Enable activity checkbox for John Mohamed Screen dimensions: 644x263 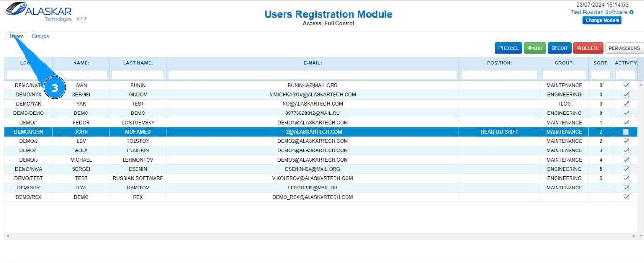tap(626, 132)
